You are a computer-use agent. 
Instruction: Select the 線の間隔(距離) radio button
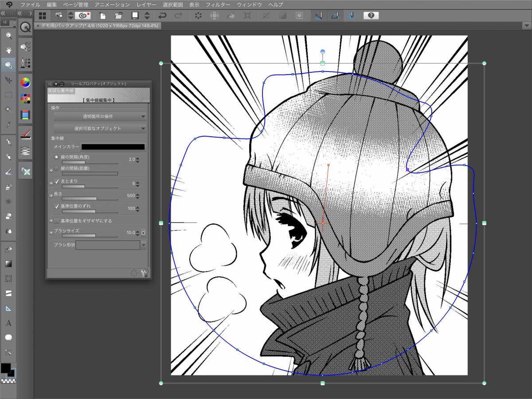[56, 168]
